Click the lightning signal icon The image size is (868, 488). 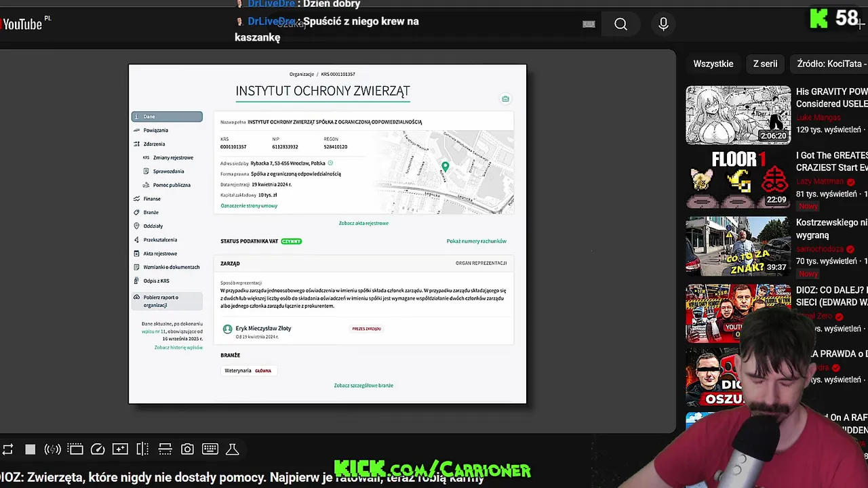click(52, 449)
